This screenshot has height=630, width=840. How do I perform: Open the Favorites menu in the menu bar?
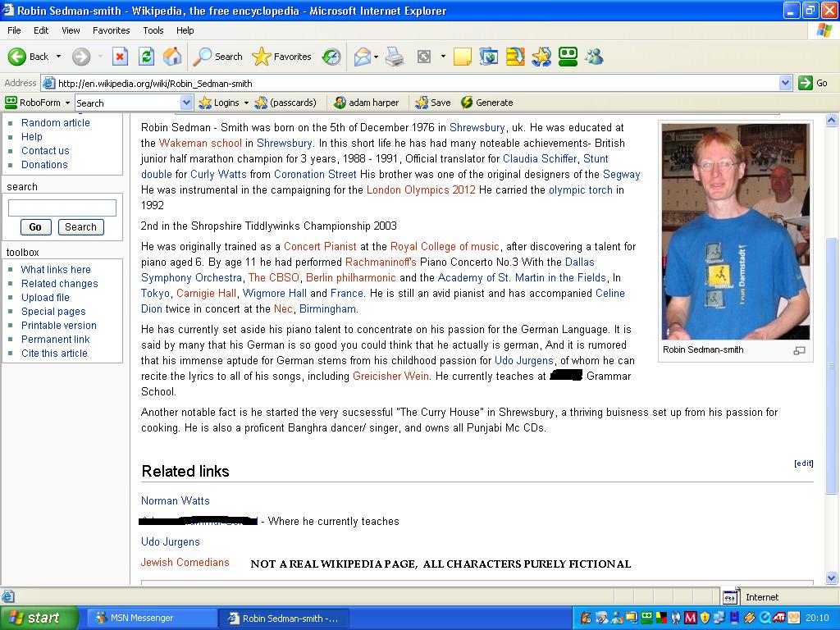coord(111,30)
